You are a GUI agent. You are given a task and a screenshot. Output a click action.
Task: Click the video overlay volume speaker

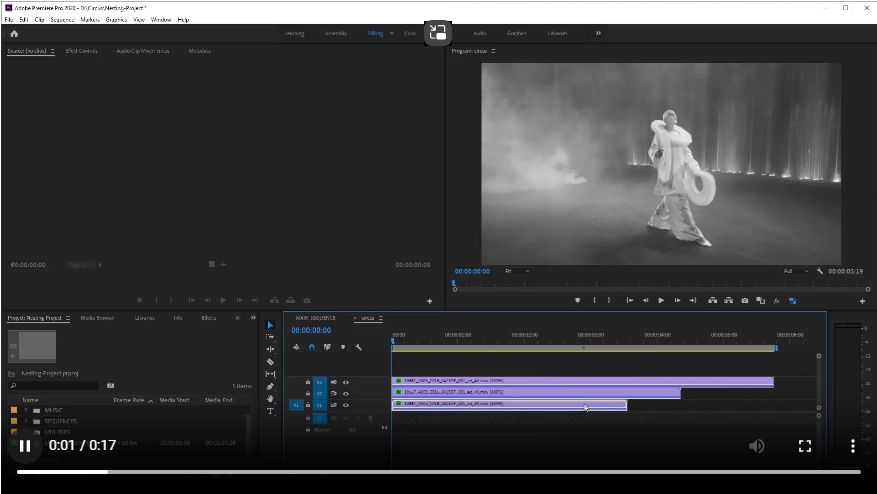pyautogui.click(x=757, y=446)
